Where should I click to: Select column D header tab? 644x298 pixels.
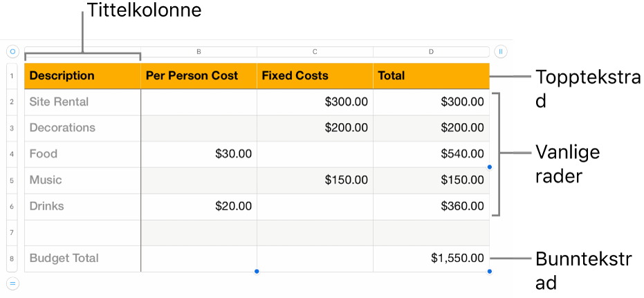pos(431,51)
